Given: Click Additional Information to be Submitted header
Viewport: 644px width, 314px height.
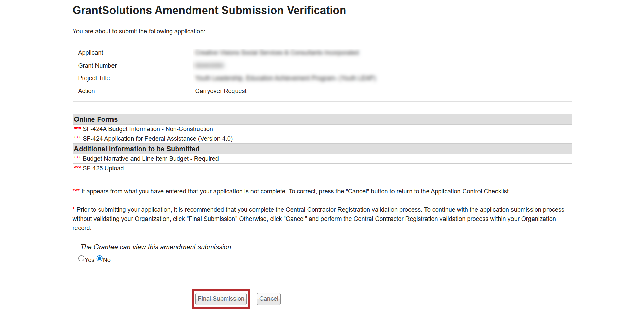Looking at the screenshot, I should [137, 149].
